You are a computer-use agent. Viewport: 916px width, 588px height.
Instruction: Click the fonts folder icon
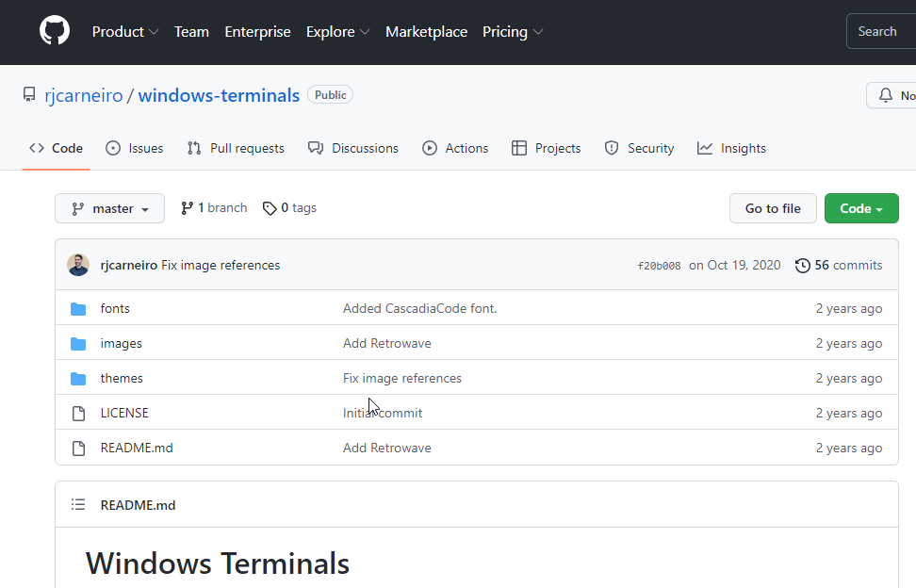pyautogui.click(x=79, y=308)
